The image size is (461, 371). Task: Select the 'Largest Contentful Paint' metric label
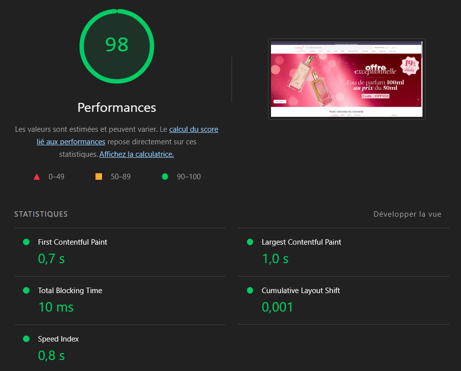301,242
